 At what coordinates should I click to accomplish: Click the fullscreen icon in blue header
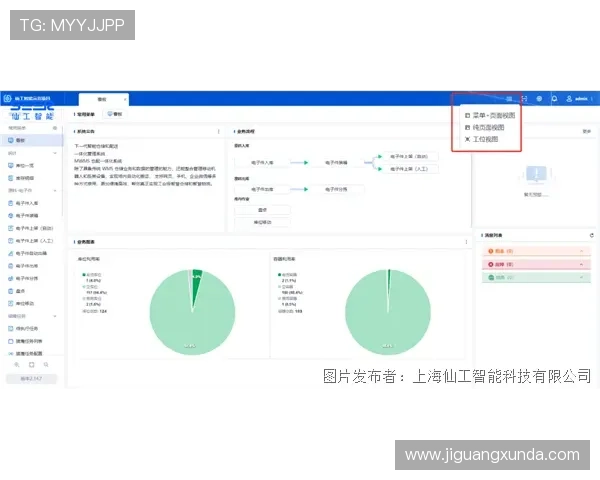point(524,99)
